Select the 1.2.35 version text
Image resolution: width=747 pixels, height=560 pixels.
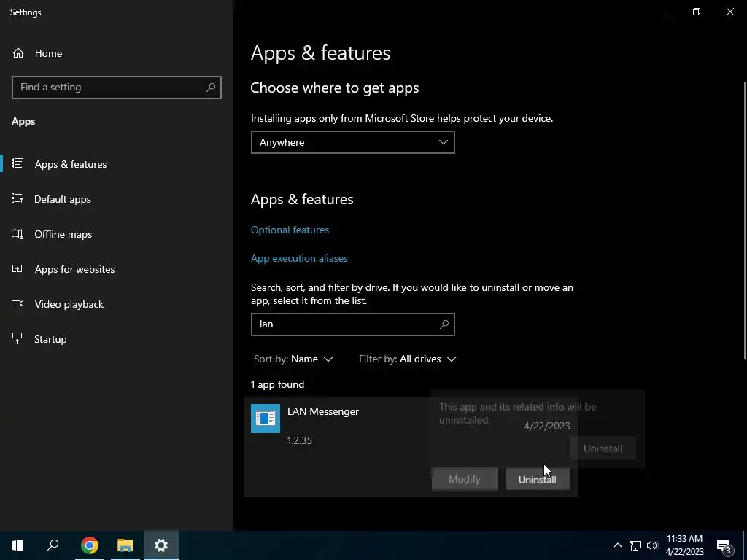click(x=300, y=440)
